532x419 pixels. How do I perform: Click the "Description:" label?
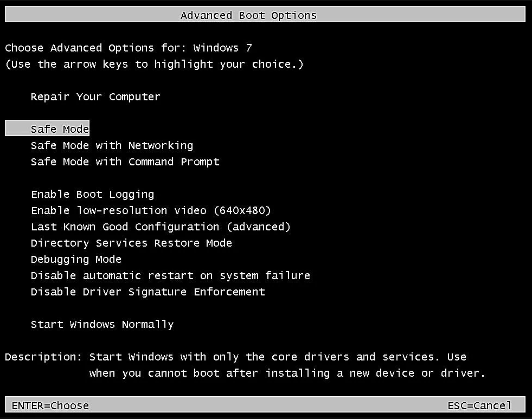(x=43, y=357)
